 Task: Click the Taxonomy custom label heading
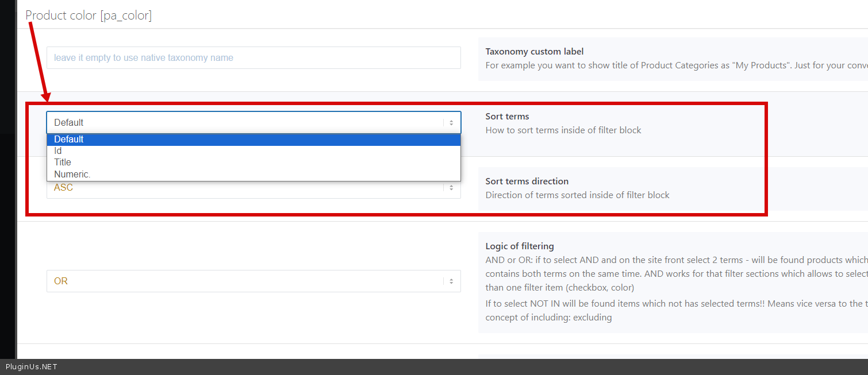534,52
